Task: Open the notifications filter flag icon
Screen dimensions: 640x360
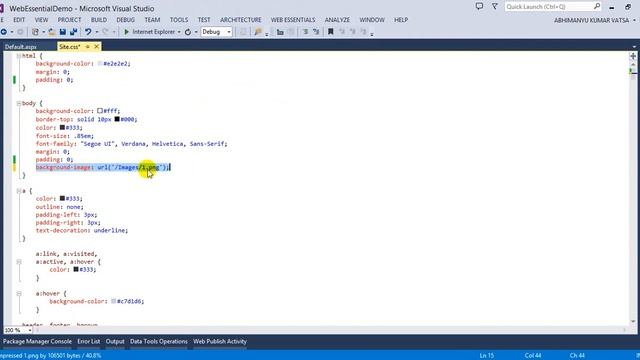Action: [495, 7]
